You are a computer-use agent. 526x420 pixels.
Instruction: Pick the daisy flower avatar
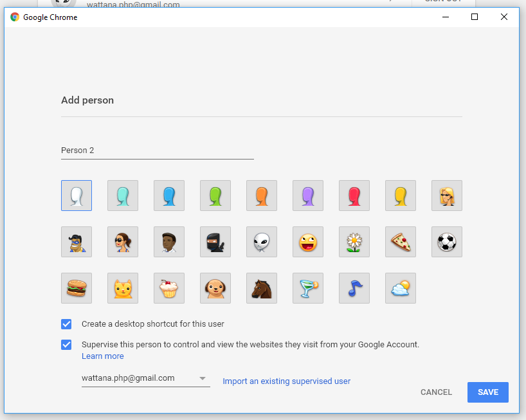[x=354, y=242]
